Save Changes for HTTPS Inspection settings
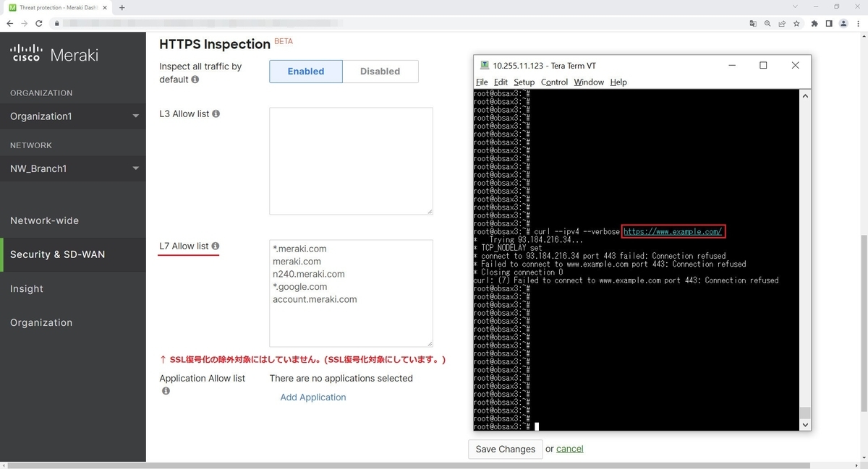Screen dimensions: 868x469 504,449
